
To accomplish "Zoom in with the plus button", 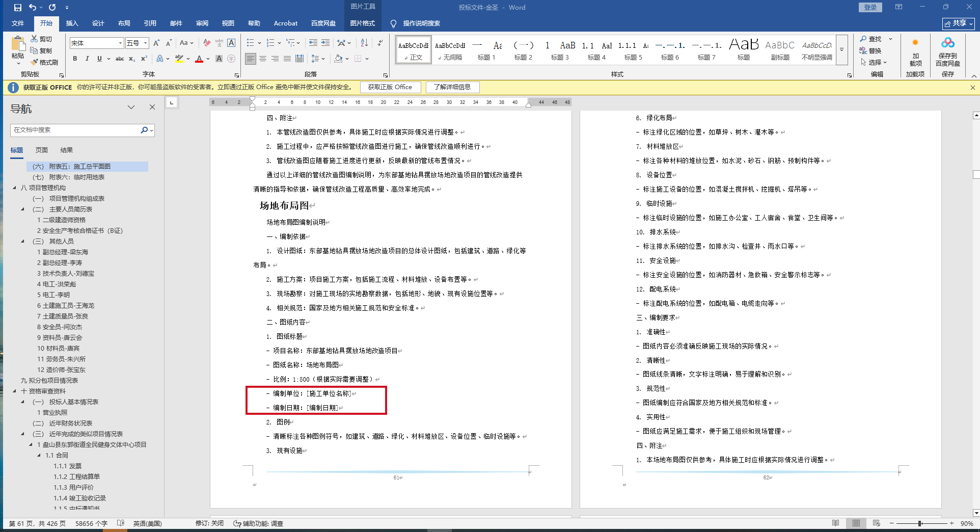I will [951, 523].
